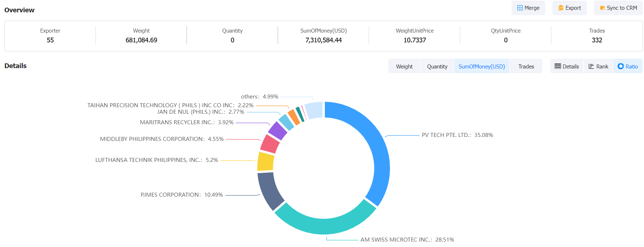Click Weight value 681,084.69

point(141,40)
